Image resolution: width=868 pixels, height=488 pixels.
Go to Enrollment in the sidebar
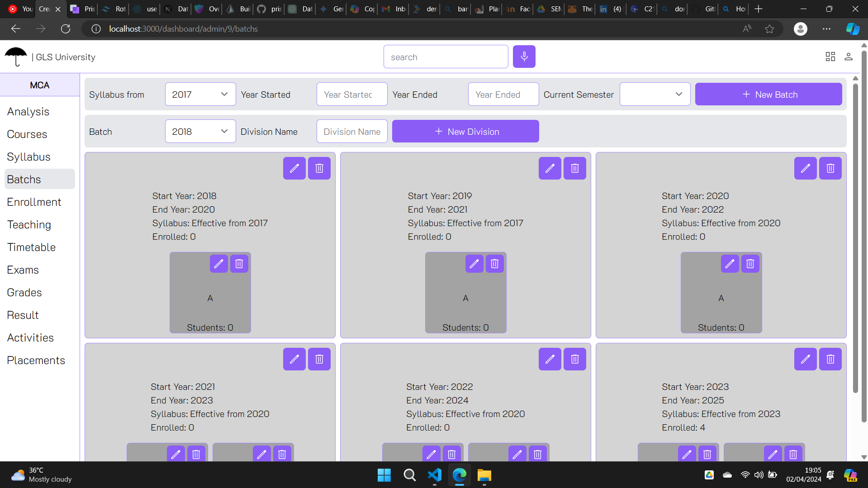coord(34,202)
